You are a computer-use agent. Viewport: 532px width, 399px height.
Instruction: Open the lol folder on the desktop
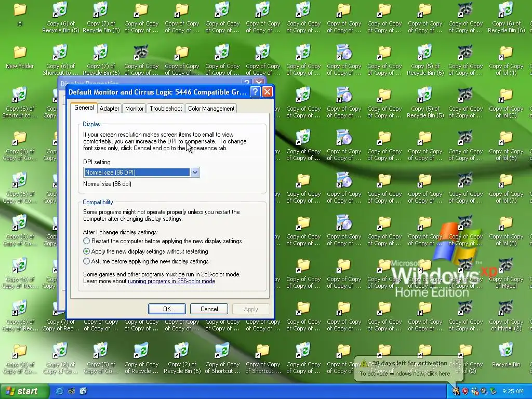(20, 15)
